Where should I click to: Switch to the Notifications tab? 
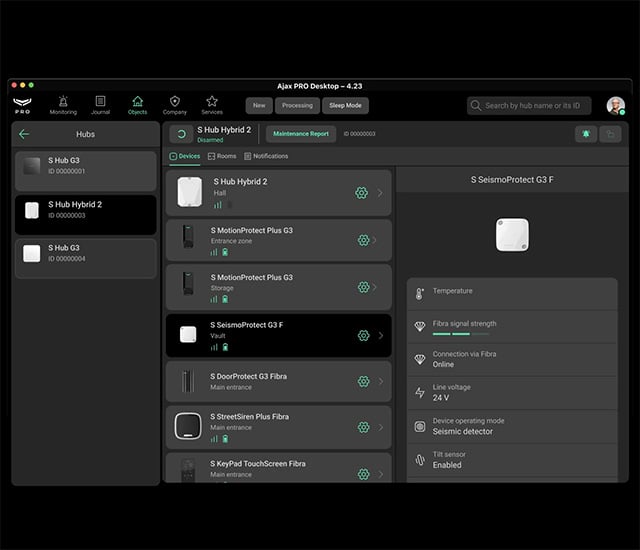pos(266,156)
